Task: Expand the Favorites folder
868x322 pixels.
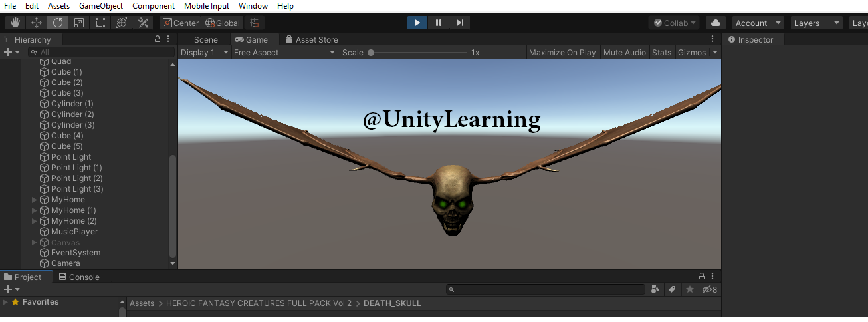Action: 5,302
